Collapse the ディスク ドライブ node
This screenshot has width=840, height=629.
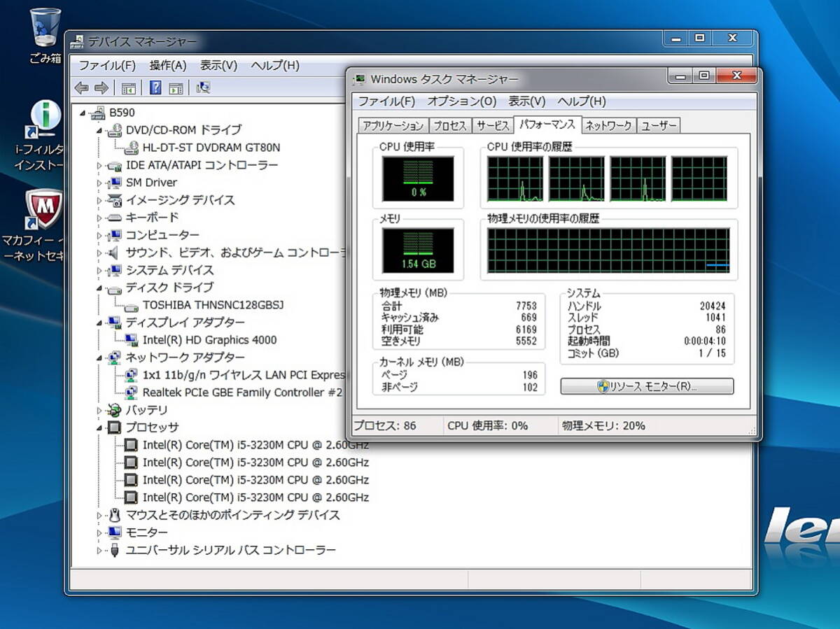click(x=99, y=288)
